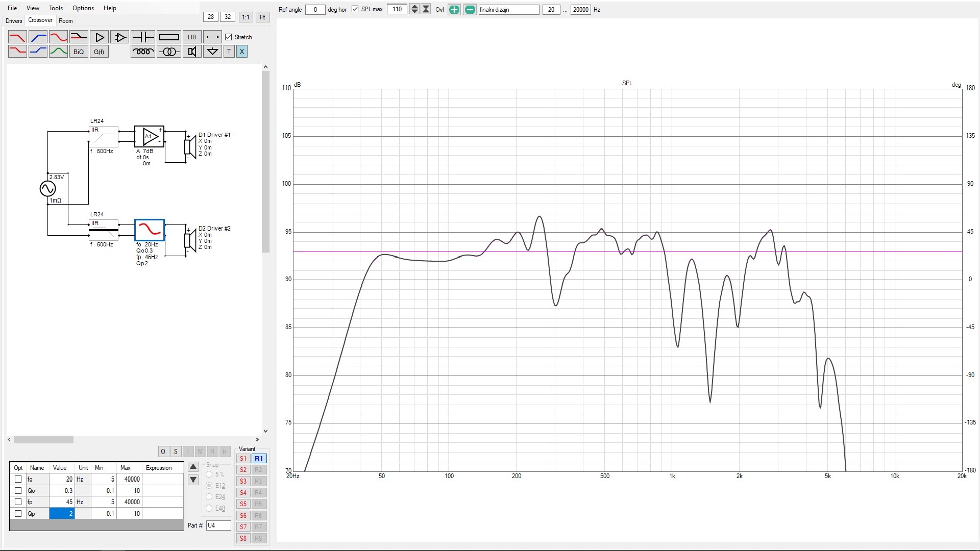The image size is (980, 551).
Task: Add a loudspeaker driver component
Action: pyautogui.click(x=192, y=52)
